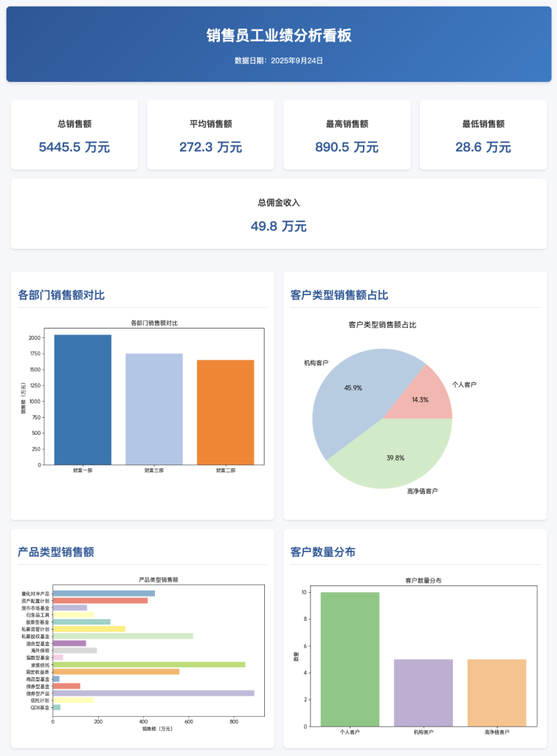Click the 客户数量分布 section heading
Screen dimensions: 557x756
click(323, 552)
